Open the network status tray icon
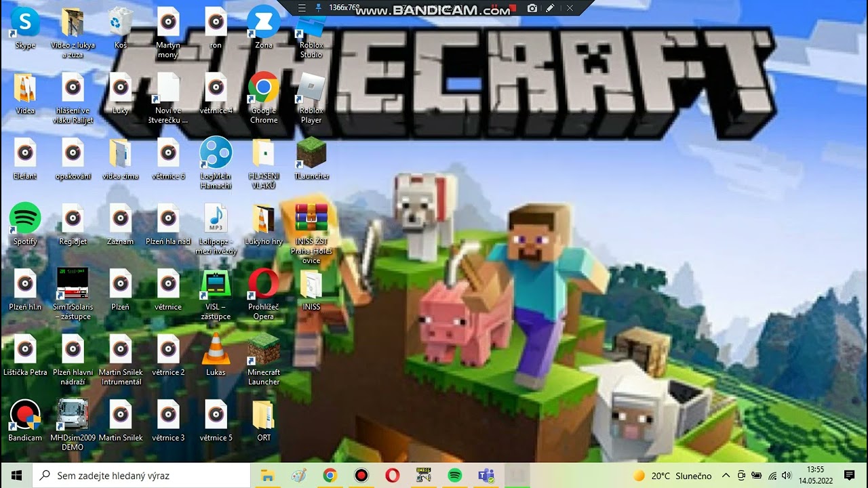 (x=772, y=476)
